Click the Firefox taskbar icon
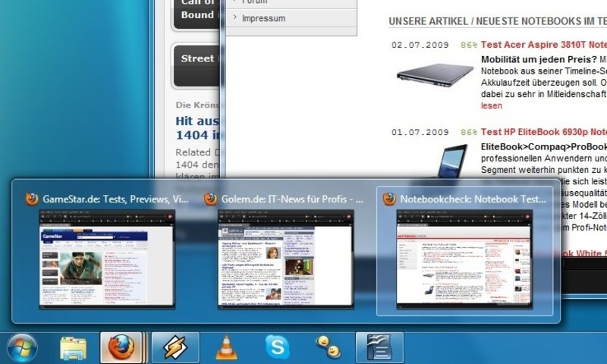The width and height of the screenshot is (607, 364). pyautogui.click(x=121, y=347)
